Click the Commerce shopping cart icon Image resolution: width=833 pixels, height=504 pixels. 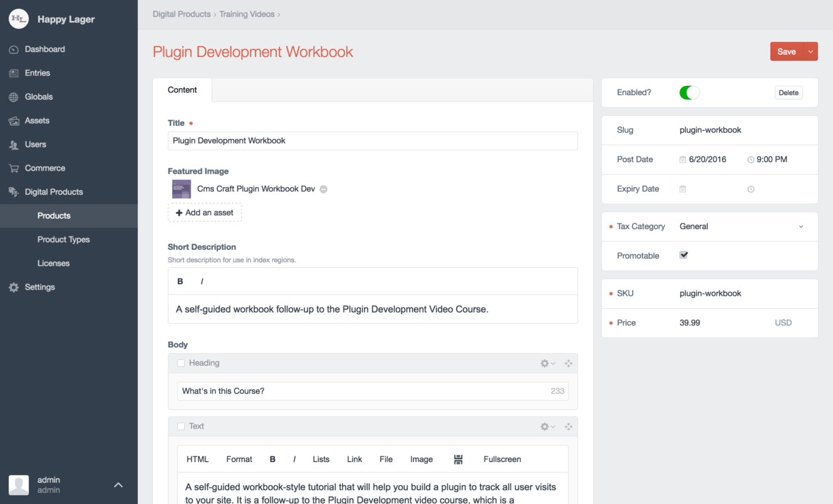14,168
